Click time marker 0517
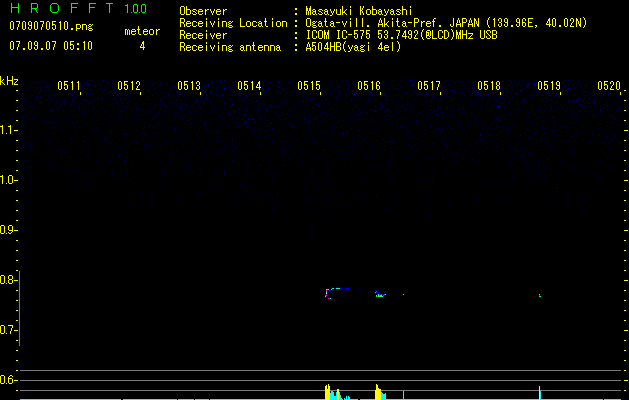The width and height of the screenshot is (629, 400). [x=429, y=86]
